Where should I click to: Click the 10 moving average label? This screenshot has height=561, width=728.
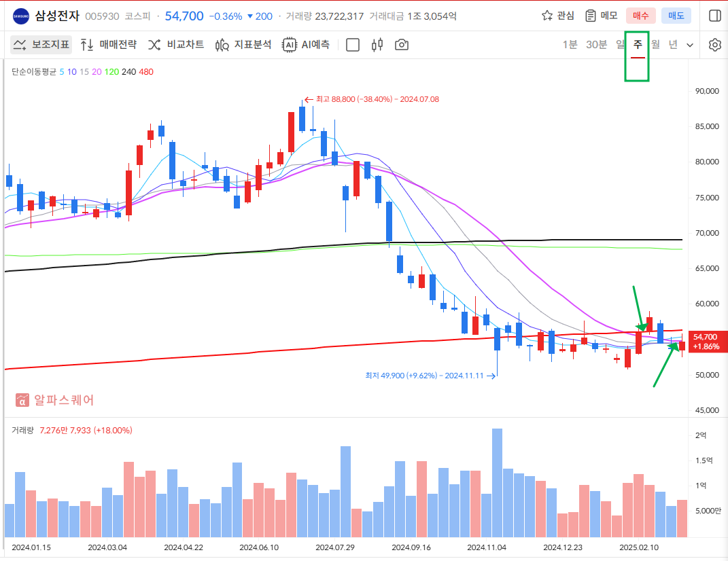(x=71, y=72)
